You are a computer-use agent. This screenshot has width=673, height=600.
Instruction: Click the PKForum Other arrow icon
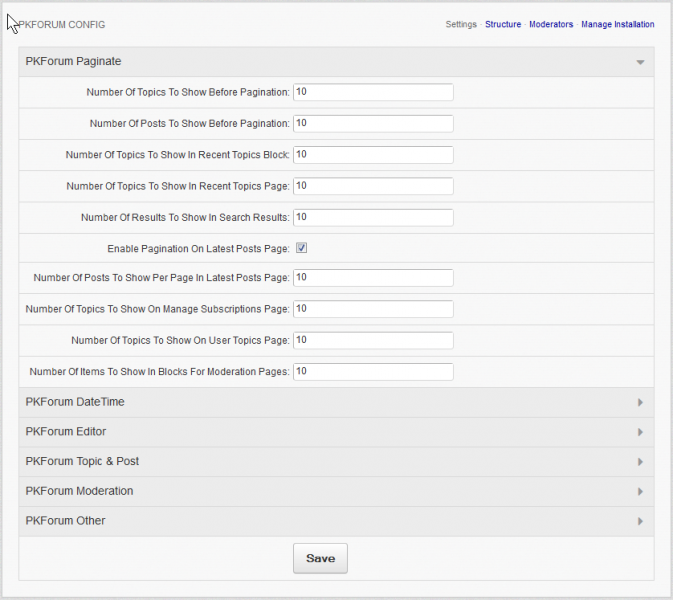[640, 521]
